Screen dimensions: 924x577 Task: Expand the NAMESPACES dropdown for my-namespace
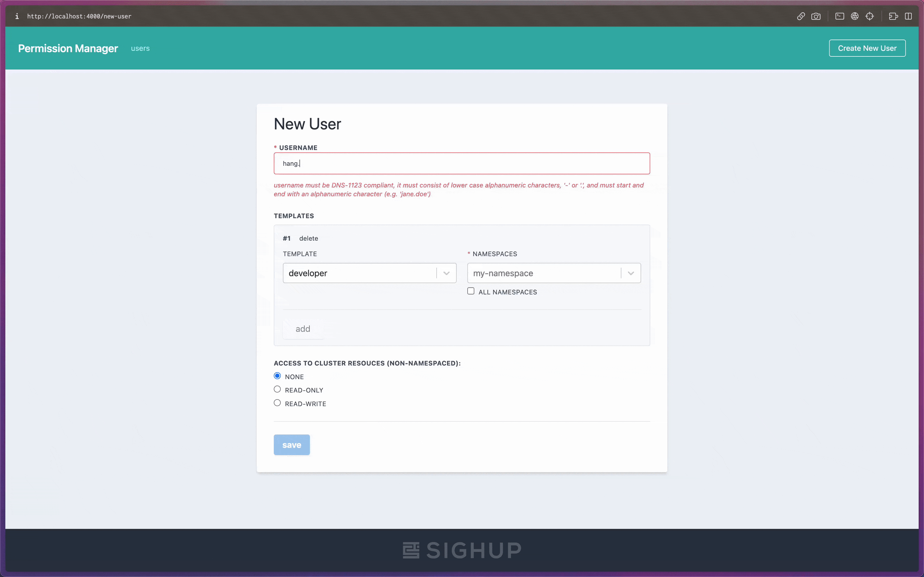[x=630, y=273]
